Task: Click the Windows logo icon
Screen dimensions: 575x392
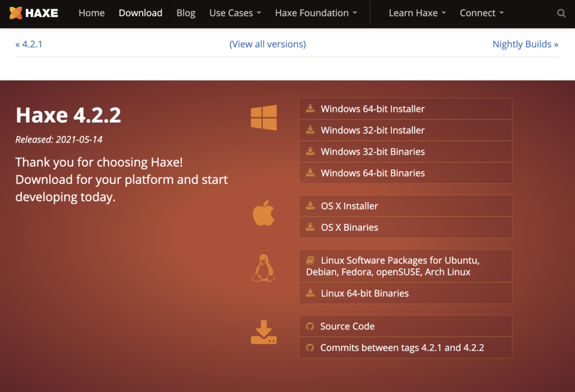Action: (264, 117)
